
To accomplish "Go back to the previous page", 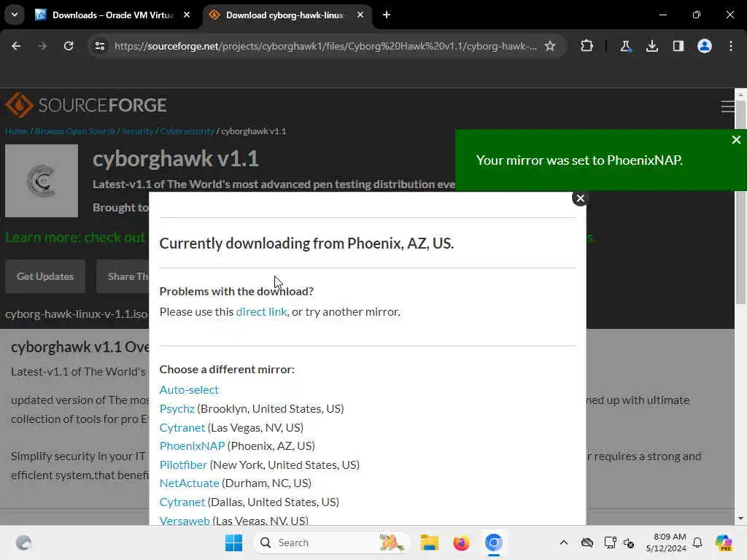I will tap(16, 46).
